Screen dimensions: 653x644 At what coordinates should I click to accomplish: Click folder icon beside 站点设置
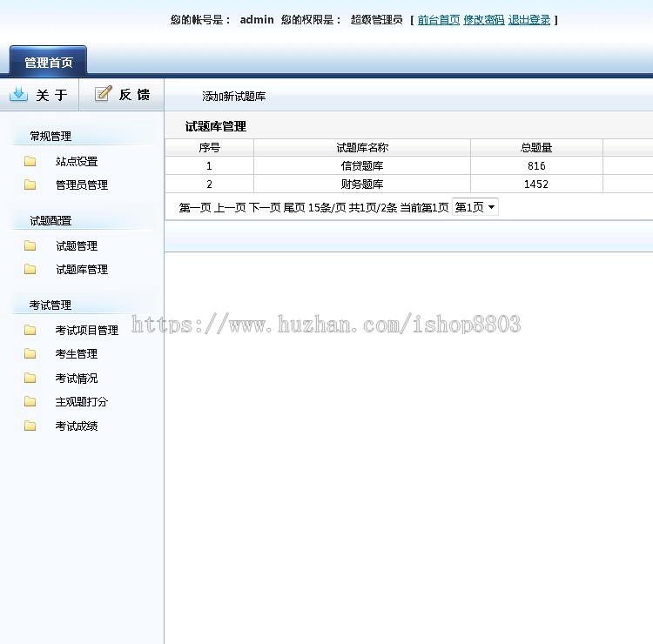pos(30,161)
